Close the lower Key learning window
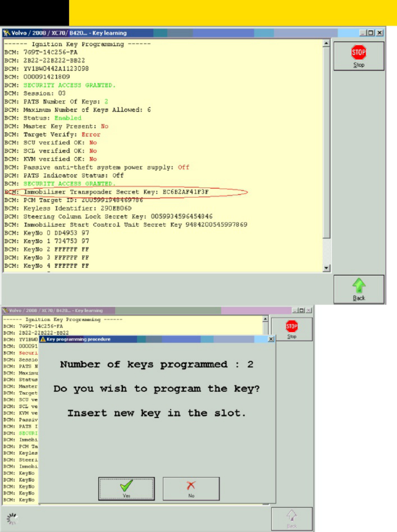 [309, 311]
